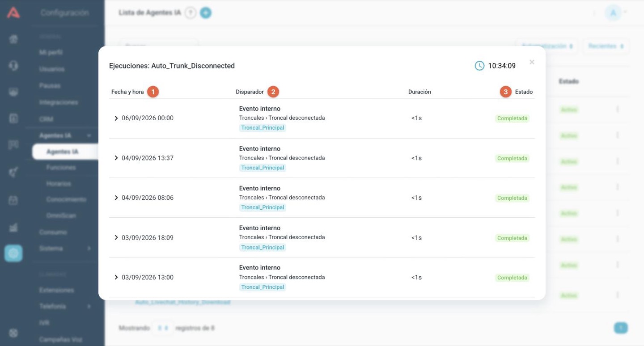Expand the 04/09/2026 08:06 execution row
This screenshot has height=346, width=644.
pos(116,198)
